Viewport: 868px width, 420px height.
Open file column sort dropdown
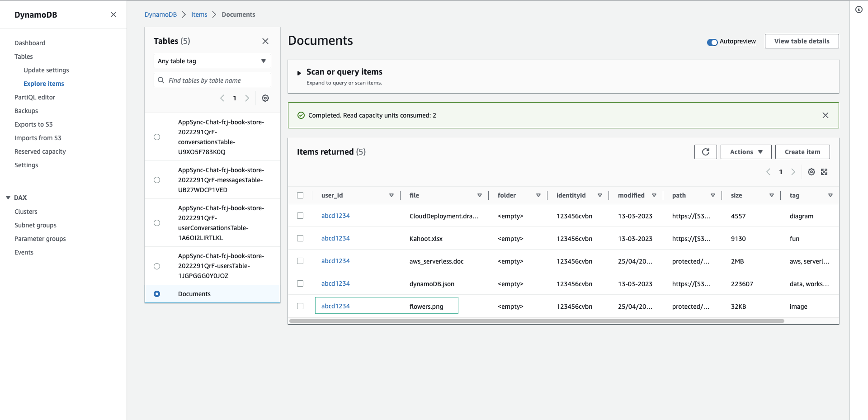pos(480,195)
